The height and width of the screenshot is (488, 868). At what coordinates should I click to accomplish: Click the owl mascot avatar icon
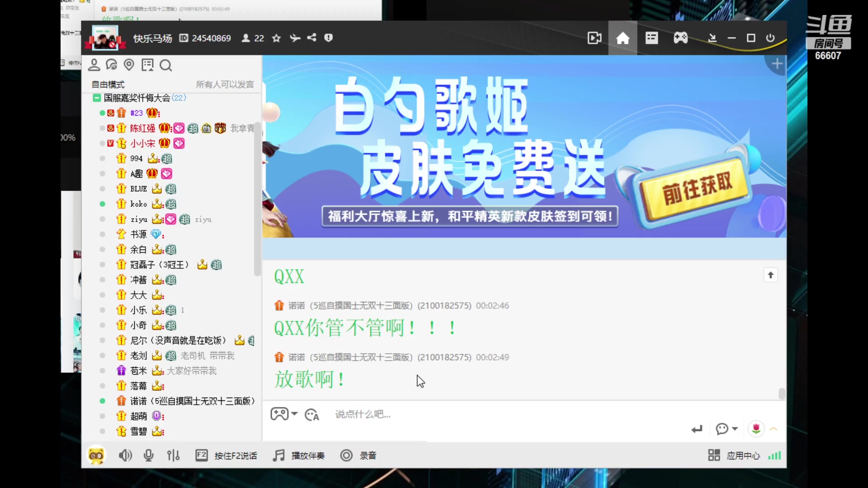(96, 455)
